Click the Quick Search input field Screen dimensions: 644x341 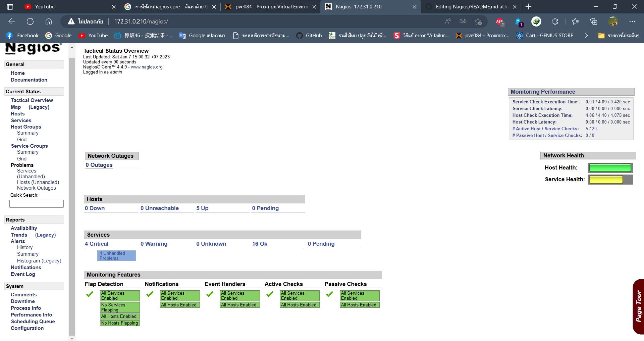pos(36,203)
